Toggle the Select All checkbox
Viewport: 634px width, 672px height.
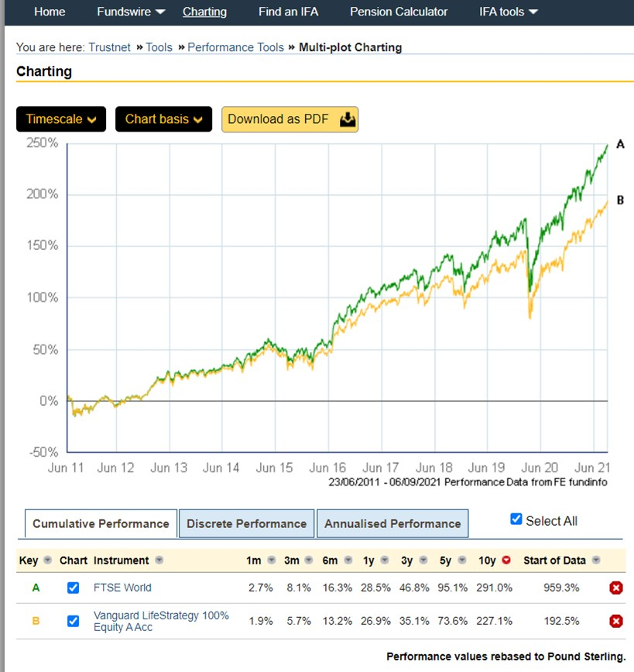click(x=516, y=519)
